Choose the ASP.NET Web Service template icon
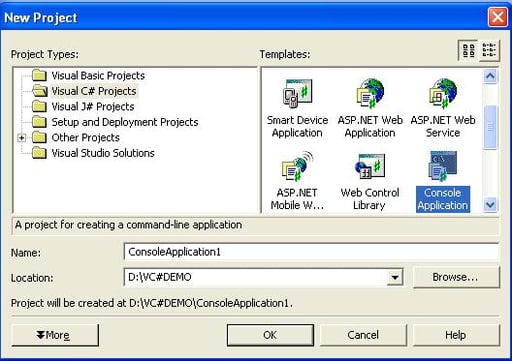The image size is (512, 361). point(443,93)
